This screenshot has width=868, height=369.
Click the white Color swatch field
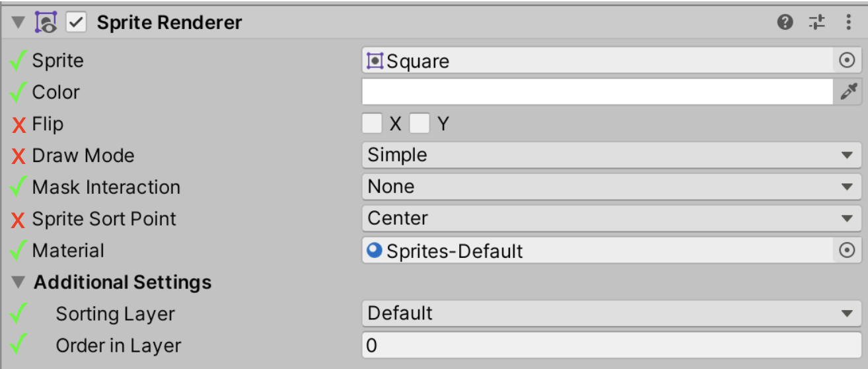pyautogui.click(x=597, y=93)
